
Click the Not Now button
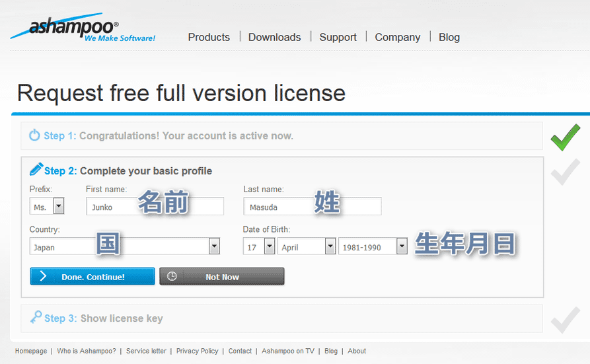click(x=222, y=276)
